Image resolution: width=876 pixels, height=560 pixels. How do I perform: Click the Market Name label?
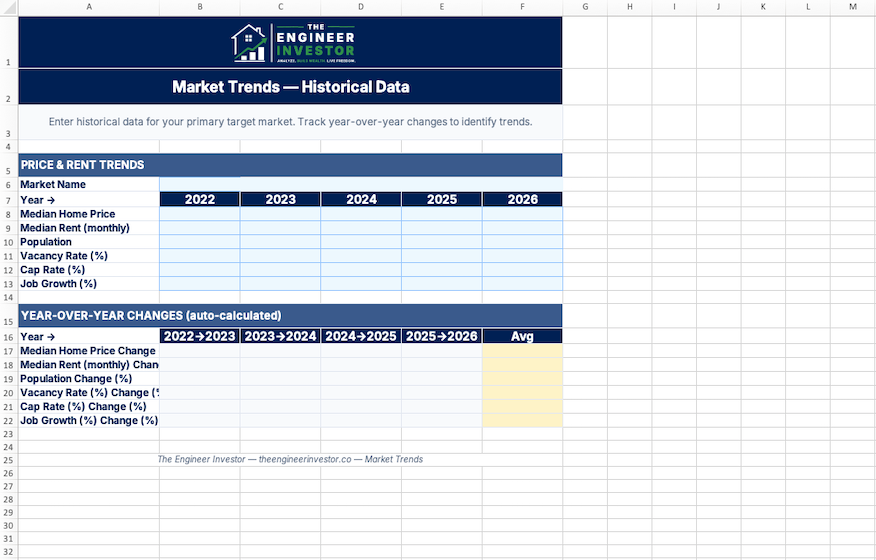click(53, 184)
